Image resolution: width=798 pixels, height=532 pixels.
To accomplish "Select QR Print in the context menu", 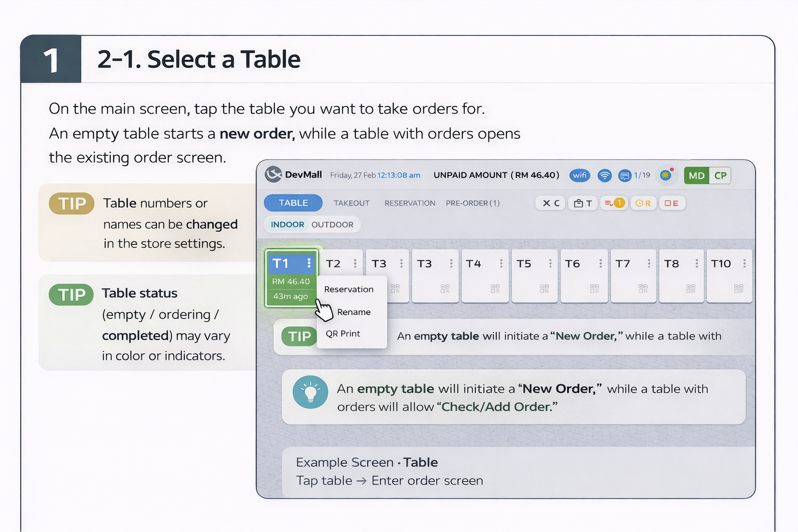I will (343, 334).
